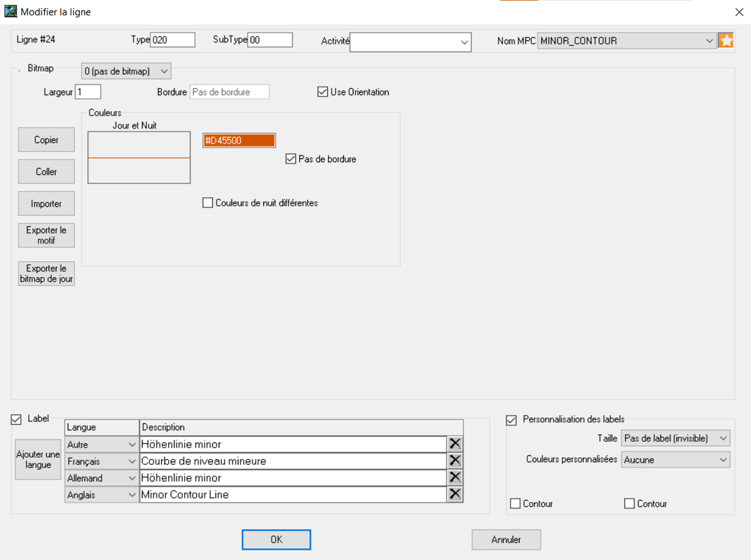Click the Bordure input field

[x=230, y=92]
